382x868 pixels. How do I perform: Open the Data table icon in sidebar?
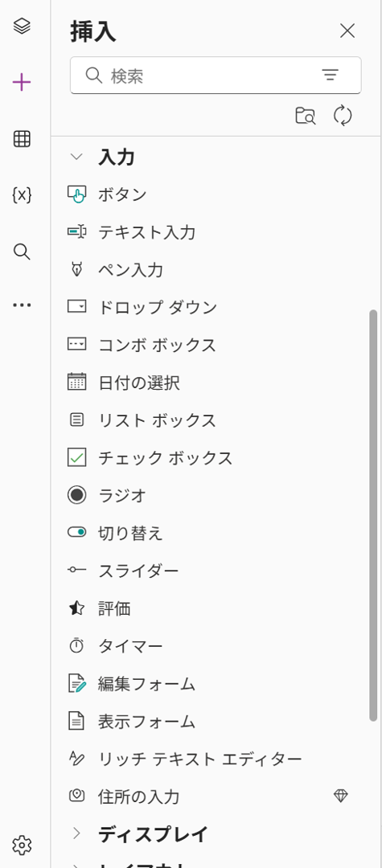[x=22, y=139]
